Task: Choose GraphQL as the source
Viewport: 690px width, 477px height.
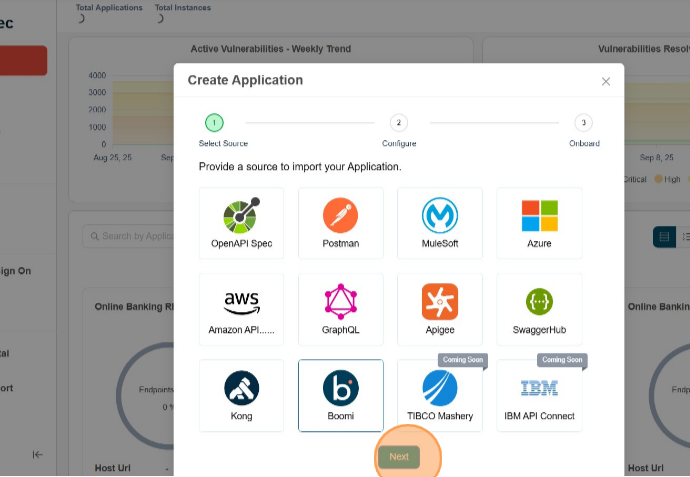Action: [340, 309]
